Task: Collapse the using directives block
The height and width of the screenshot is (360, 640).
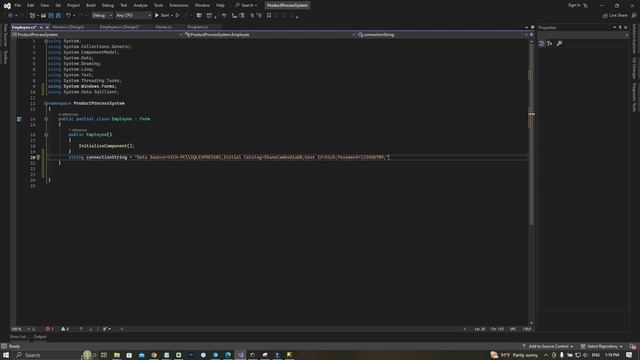Action: click(x=46, y=41)
